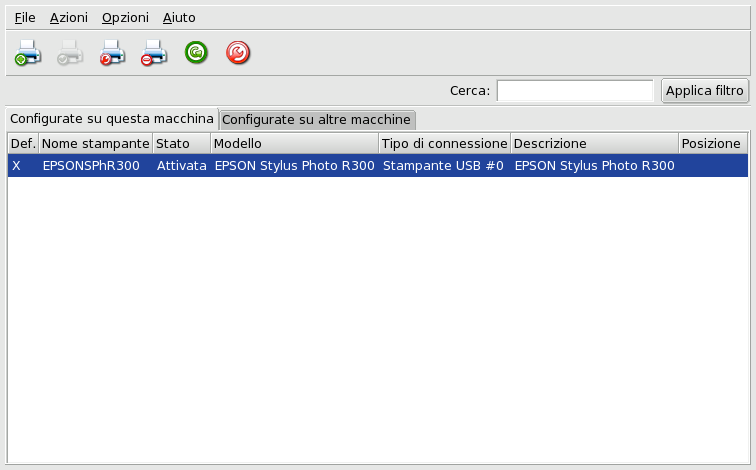Focus the Cerca search field
Image resolution: width=756 pixels, height=470 pixels.
pos(574,91)
